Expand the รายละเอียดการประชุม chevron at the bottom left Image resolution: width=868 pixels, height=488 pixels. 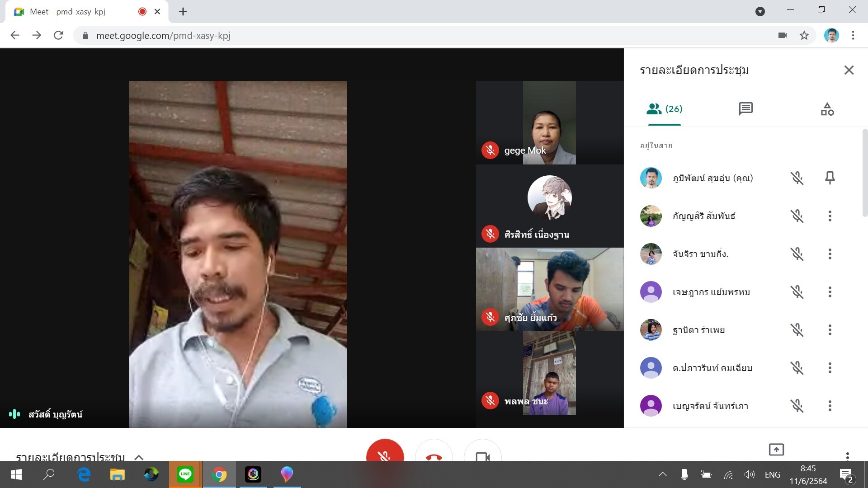pos(139,457)
